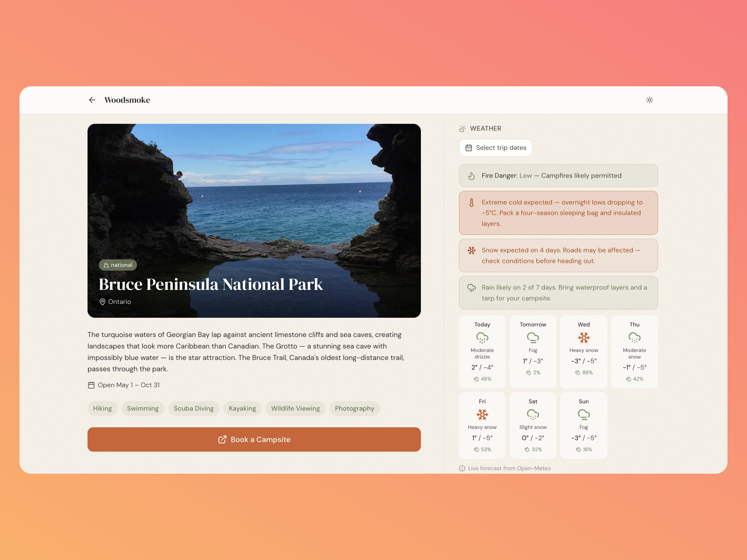The height and width of the screenshot is (560, 747).
Task: Choose the Photography activity tag
Action: pos(354,409)
